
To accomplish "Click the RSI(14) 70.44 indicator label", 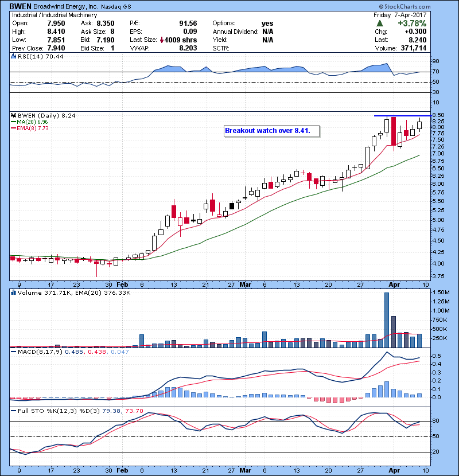I will pos(40,56).
